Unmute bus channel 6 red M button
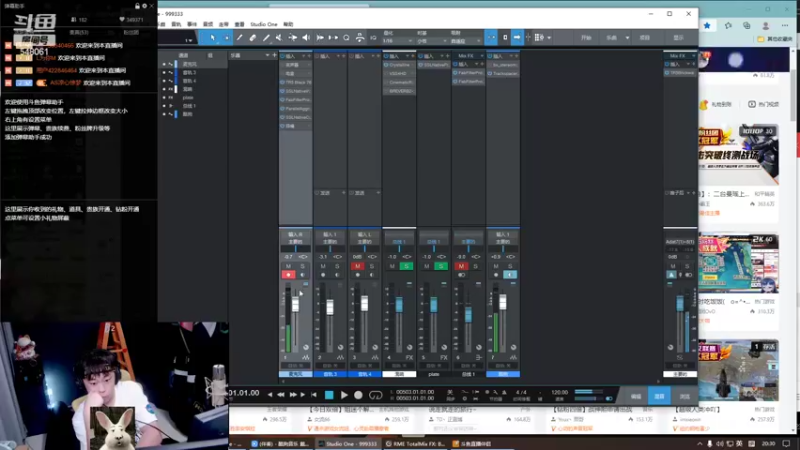 point(461,266)
